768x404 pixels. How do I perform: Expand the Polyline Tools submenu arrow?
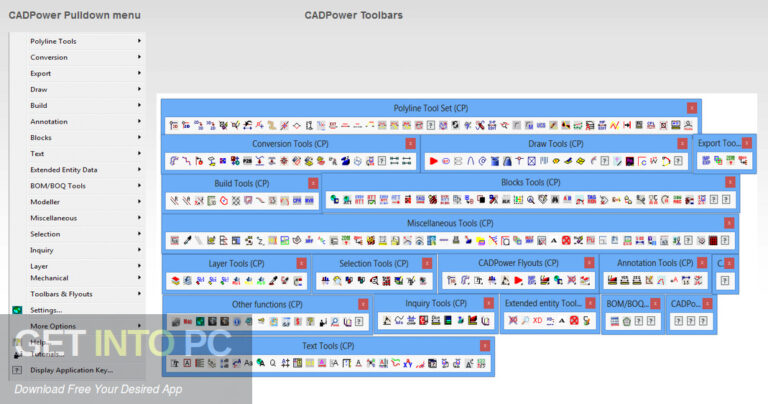139,41
